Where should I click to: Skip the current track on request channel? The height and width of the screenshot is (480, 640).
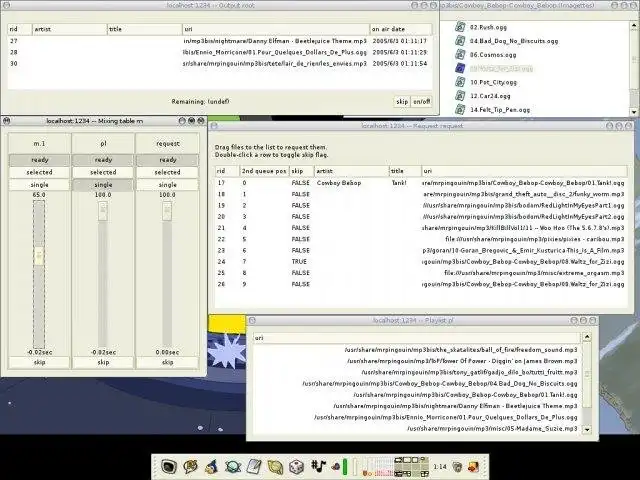(167, 362)
